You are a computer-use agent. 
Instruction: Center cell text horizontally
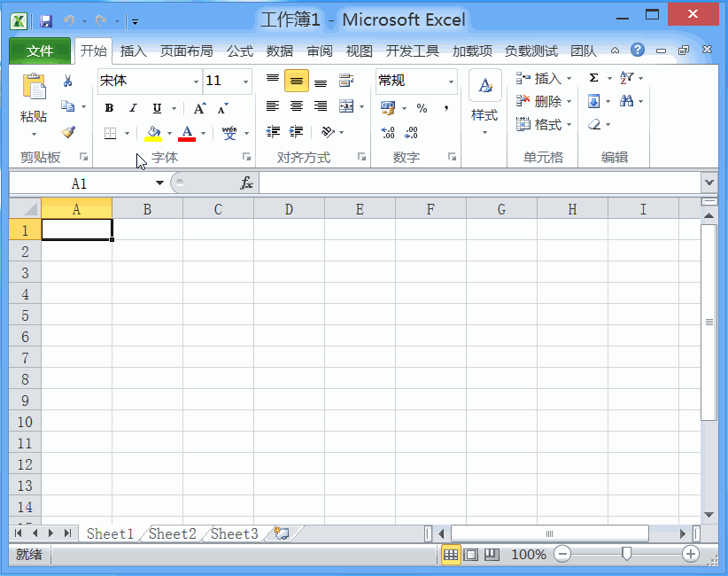tap(296, 106)
